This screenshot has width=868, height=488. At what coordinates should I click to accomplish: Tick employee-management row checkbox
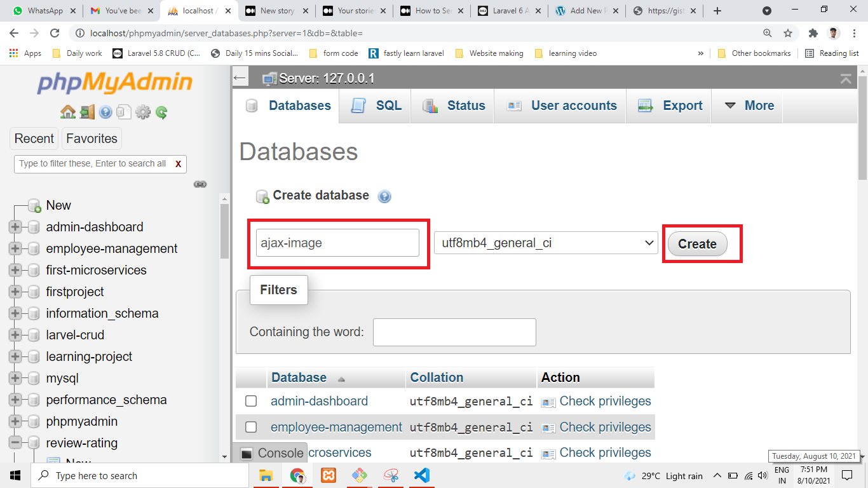click(x=251, y=427)
